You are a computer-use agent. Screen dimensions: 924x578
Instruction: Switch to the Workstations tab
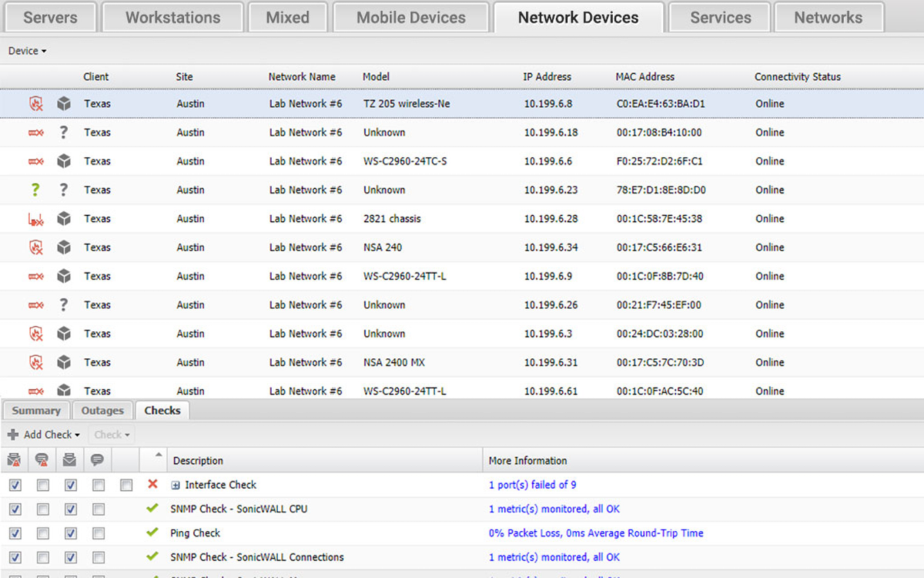172,18
